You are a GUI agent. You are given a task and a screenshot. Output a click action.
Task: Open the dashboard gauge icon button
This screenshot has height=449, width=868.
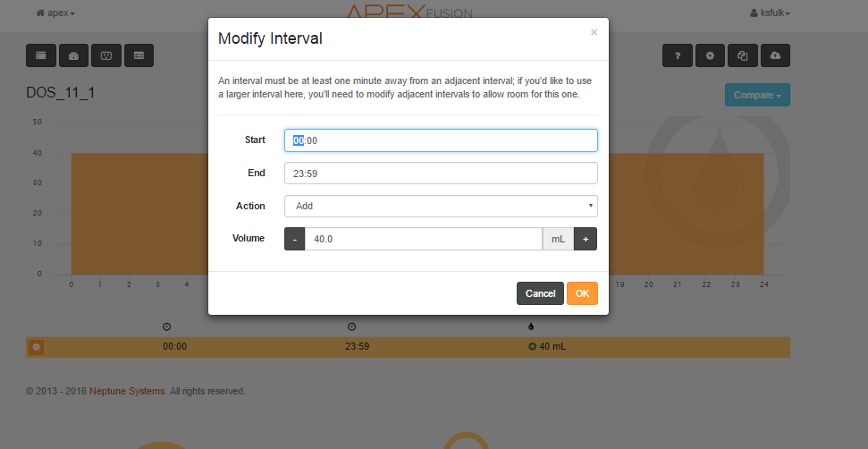pyautogui.click(x=73, y=55)
